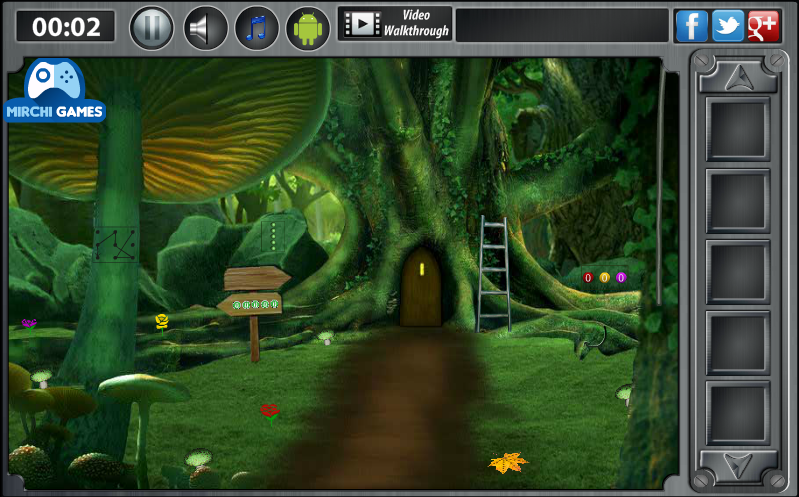799x497 pixels.
Task: Select the first inventory slot
Action: coord(737,129)
